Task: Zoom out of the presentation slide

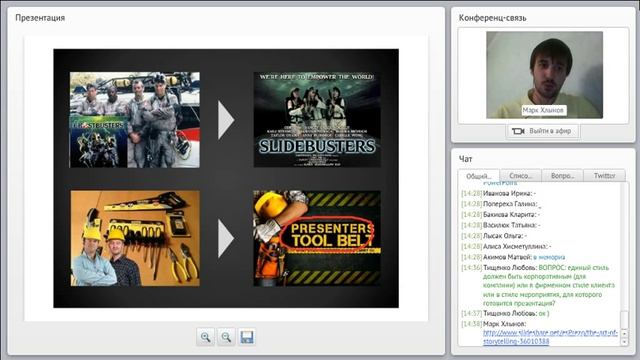Action: (226, 337)
